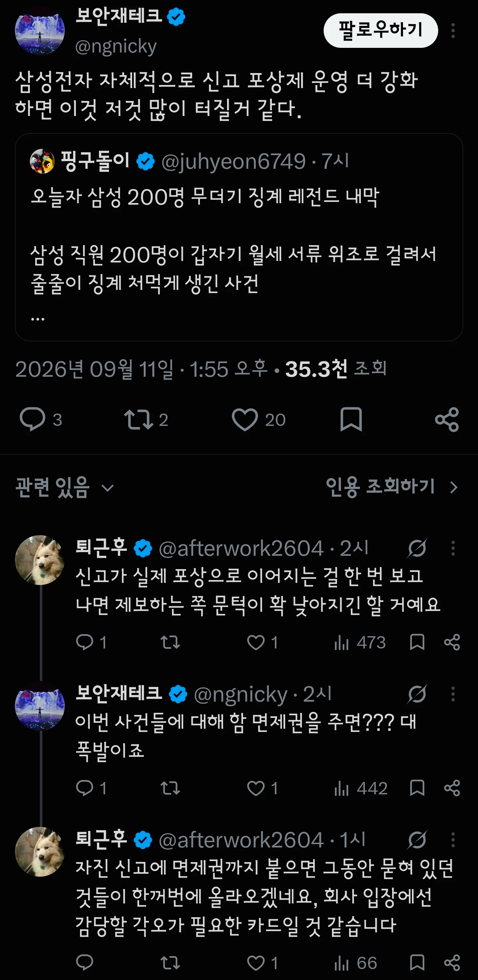
Task: Open the @ngnicky handle in the post header
Action: pyautogui.click(x=116, y=47)
